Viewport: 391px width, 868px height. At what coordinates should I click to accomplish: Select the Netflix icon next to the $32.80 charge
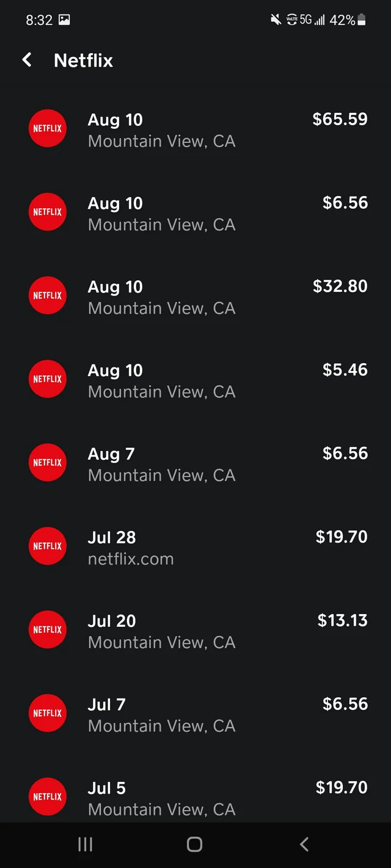click(47, 295)
